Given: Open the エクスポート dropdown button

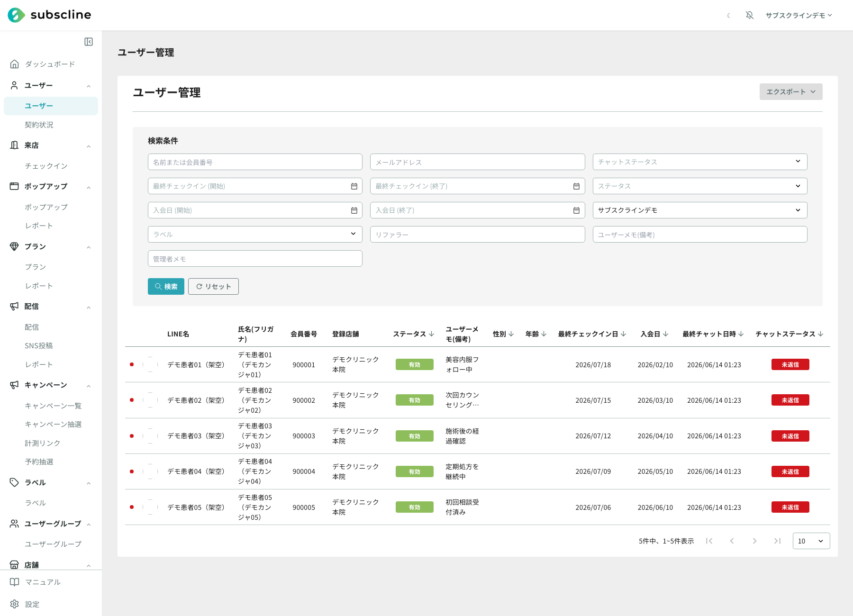Looking at the screenshot, I should click(x=790, y=92).
